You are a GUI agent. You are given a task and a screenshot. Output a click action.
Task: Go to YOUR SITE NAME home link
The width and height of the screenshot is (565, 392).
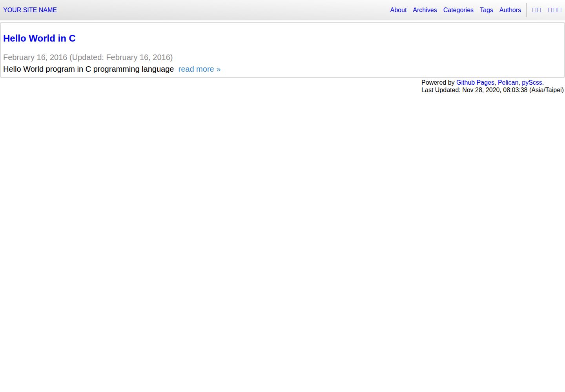[x=30, y=10]
